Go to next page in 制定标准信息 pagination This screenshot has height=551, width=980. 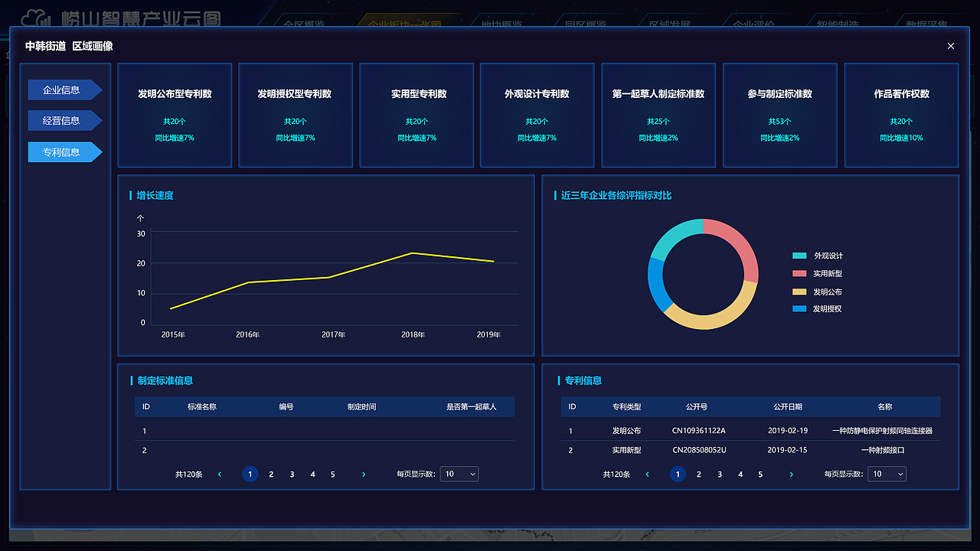point(364,474)
